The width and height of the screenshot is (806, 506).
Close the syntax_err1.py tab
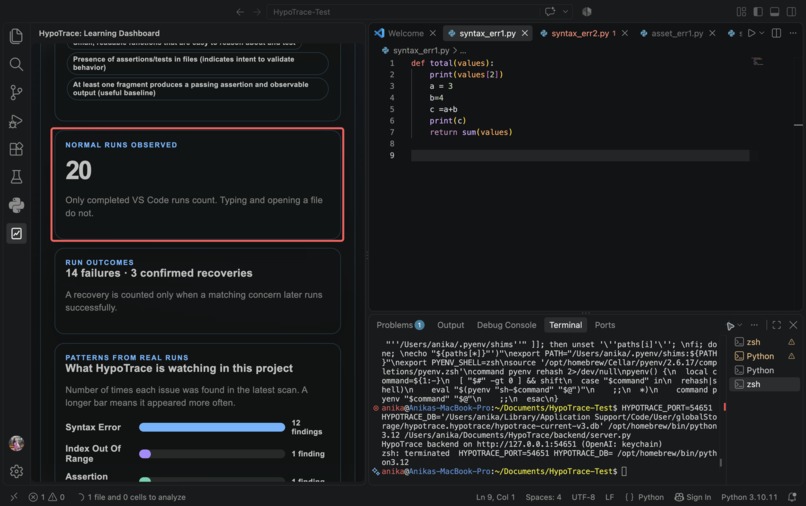point(525,33)
